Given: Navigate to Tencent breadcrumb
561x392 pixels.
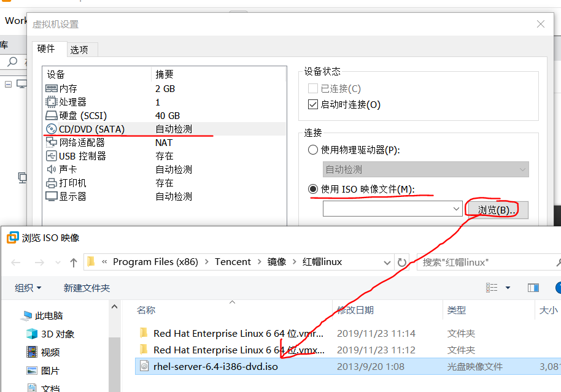Looking at the screenshot, I should (233, 262).
